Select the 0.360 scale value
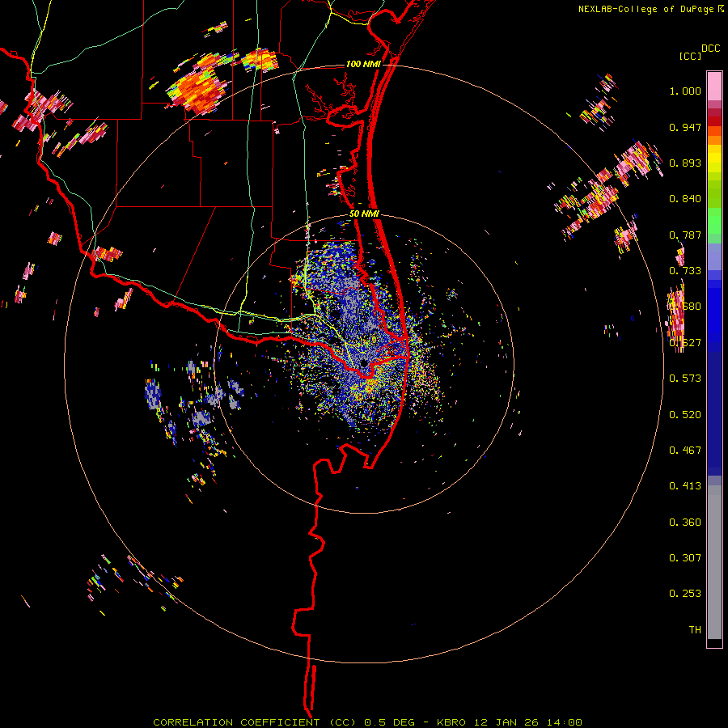 point(685,523)
